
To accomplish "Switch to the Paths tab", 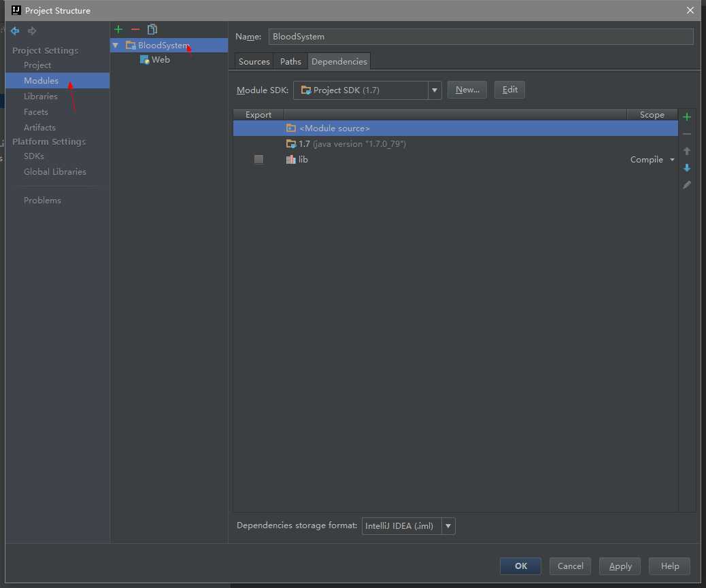I will (290, 62).
